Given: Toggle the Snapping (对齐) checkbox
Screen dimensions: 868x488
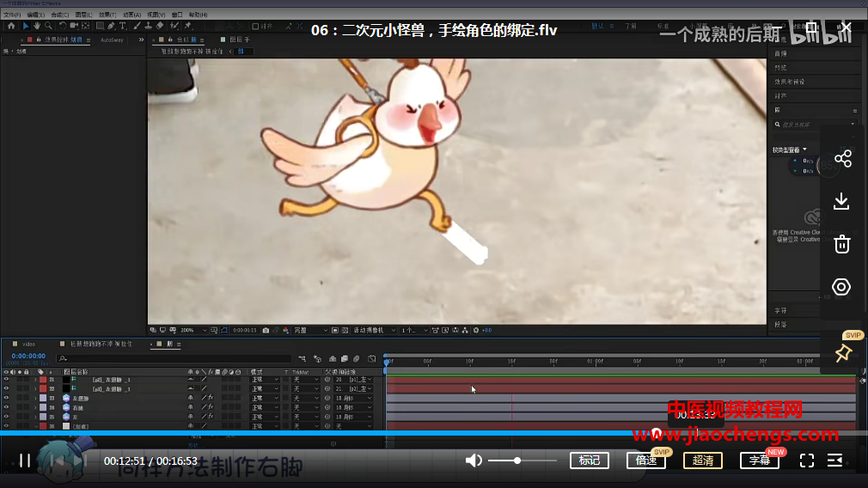Looking at the screenshot, I should click(255, 26).
